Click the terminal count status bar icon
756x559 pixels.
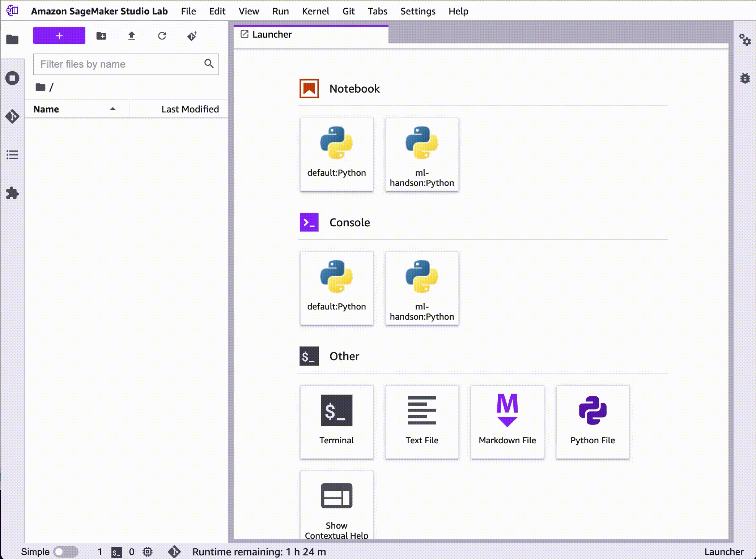(x=116, y=552)
